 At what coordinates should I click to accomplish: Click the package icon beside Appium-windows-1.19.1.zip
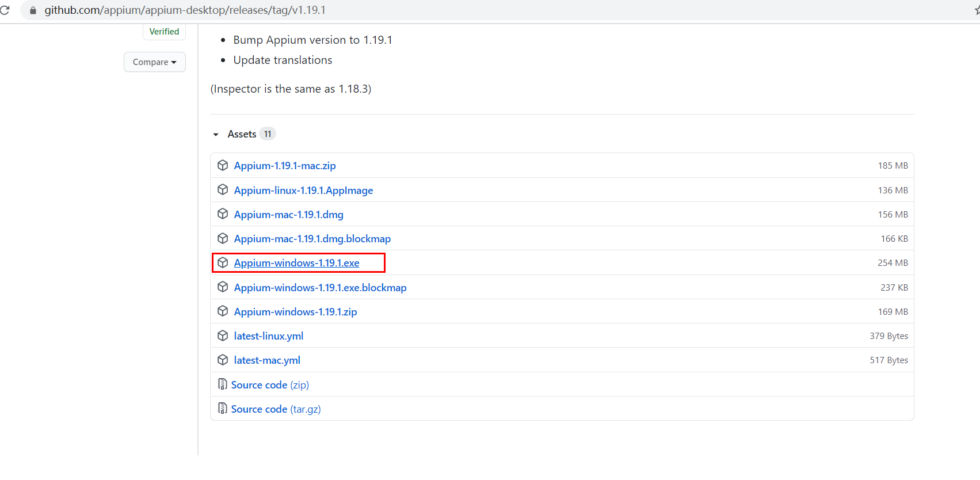[223, 311]
